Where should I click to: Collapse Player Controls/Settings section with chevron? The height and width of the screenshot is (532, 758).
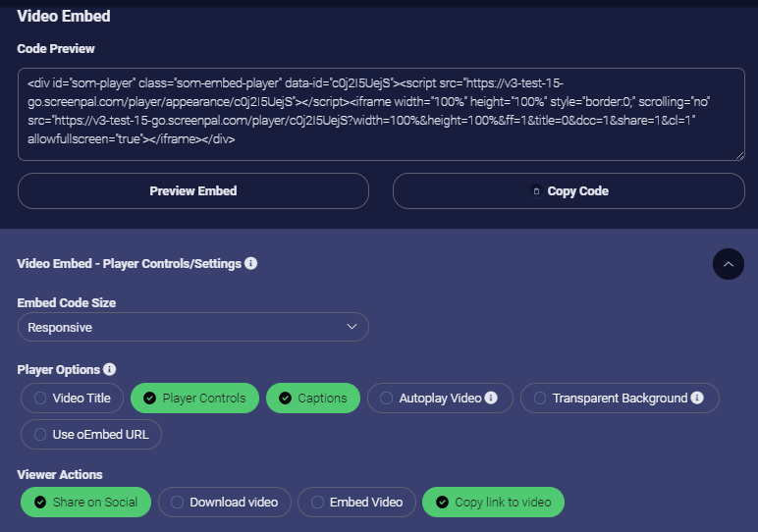728,264
